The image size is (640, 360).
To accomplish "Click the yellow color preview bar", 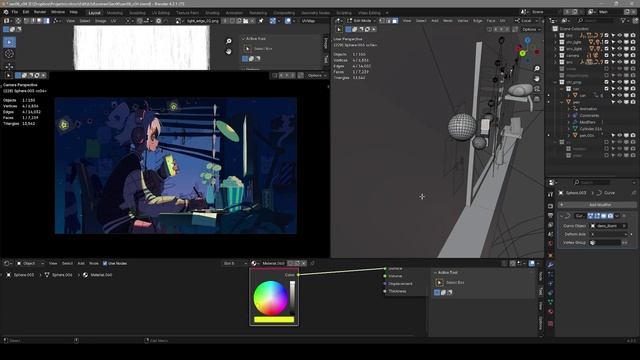I will [274, 320].
